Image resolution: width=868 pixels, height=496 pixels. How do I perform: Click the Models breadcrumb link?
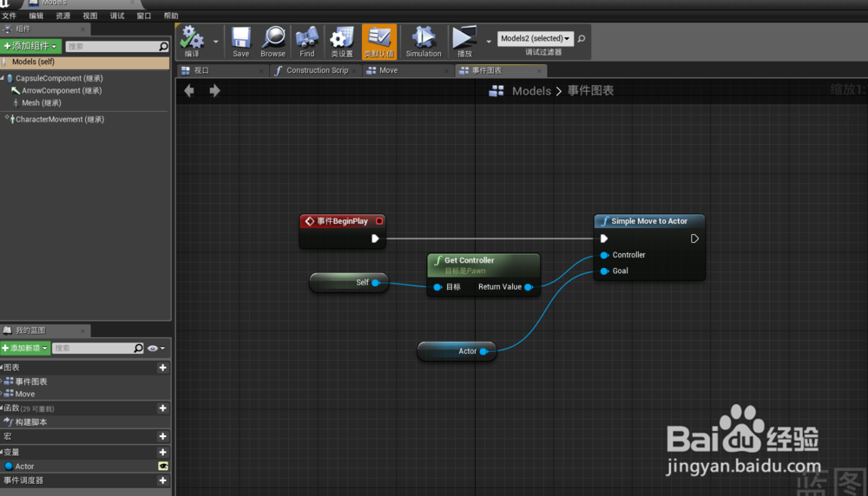point(531,91)
